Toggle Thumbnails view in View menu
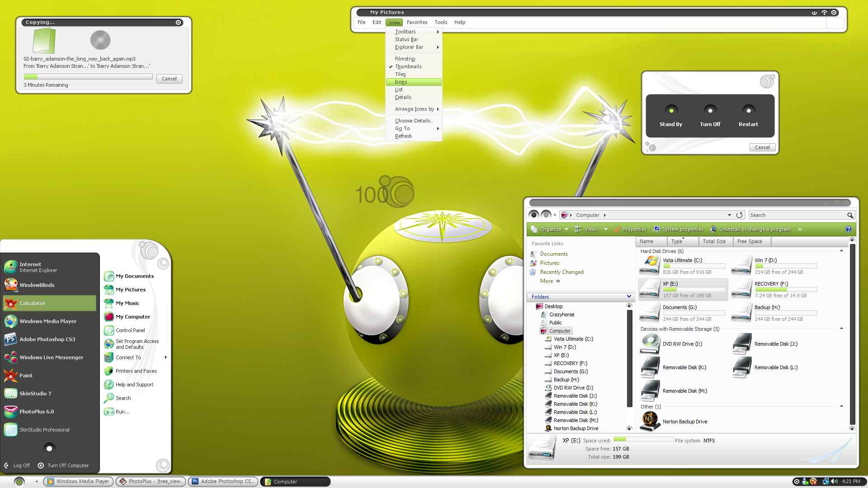Screen dimensions: 868x488 (x=414, y=66)
